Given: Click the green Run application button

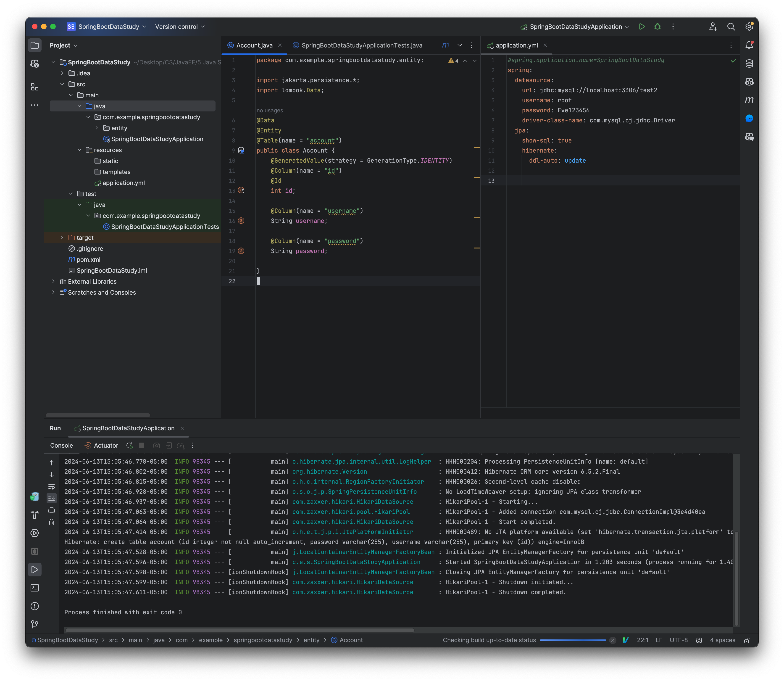Looking at the screenshot, I should click(642, 26).
